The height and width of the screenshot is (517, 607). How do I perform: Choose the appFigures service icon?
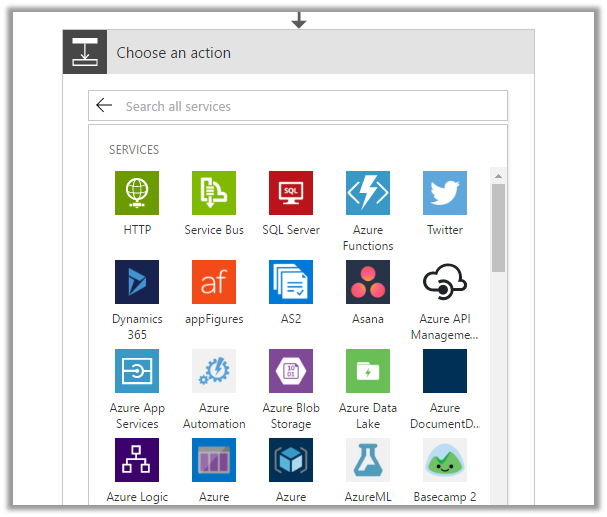coord(214,282)
